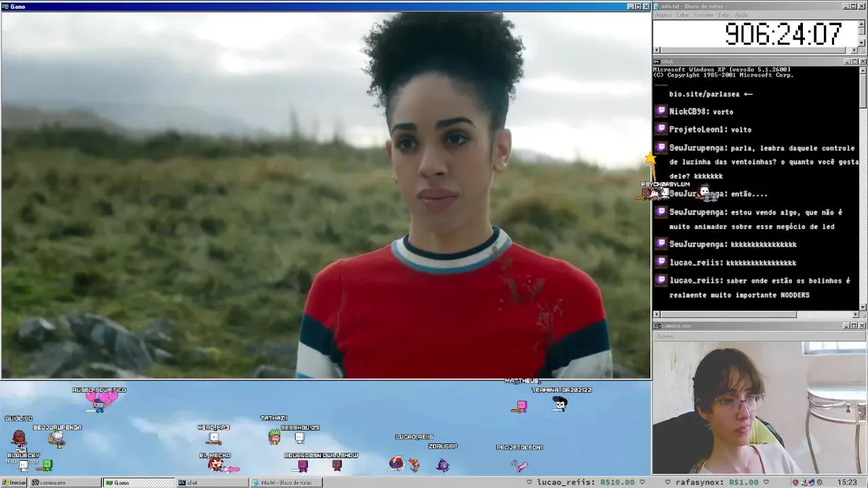This screenshot has height=488, width=868.
Task: Click the pink MATHEUS character sprite
Action: point(521,406)
